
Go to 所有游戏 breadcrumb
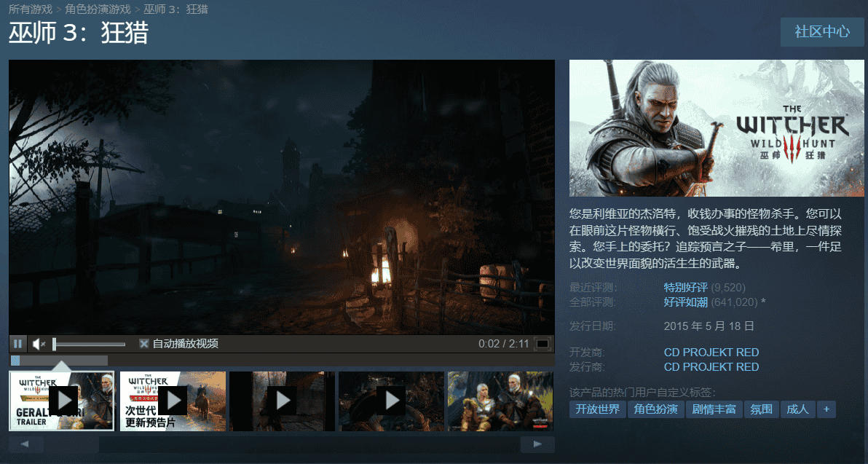31,9
